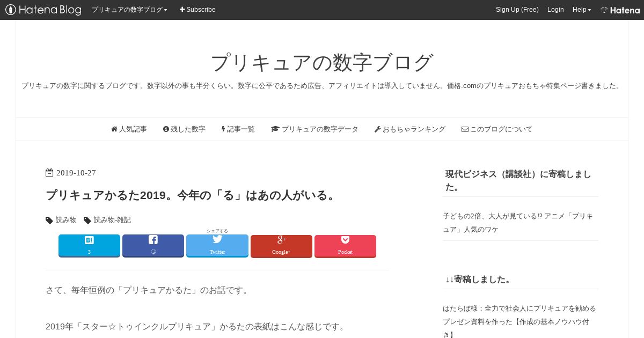This screenshot has height=338, width=644.
Task: Click the Subscribe button
Action: point(197,10)
